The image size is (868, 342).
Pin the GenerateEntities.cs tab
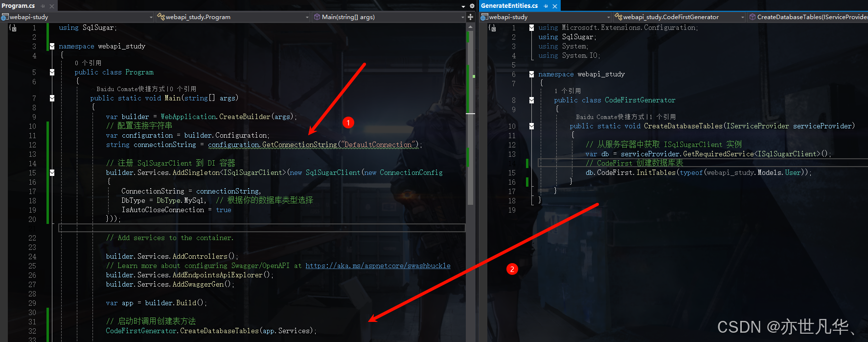tap(546, 6)
